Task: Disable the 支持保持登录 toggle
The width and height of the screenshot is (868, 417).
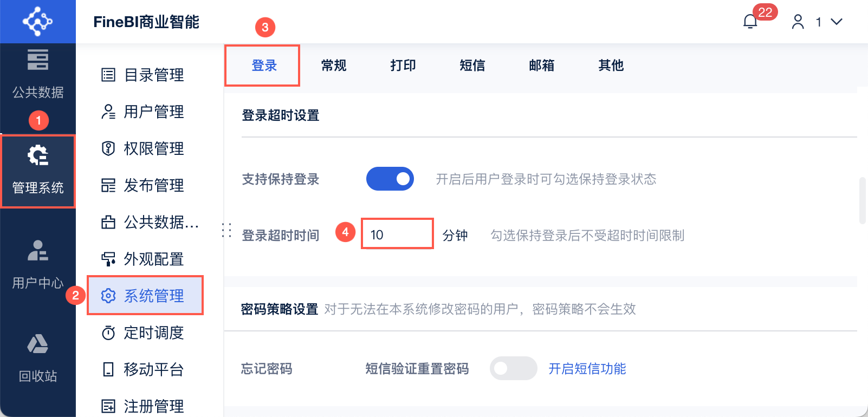Action: point(390,179)
